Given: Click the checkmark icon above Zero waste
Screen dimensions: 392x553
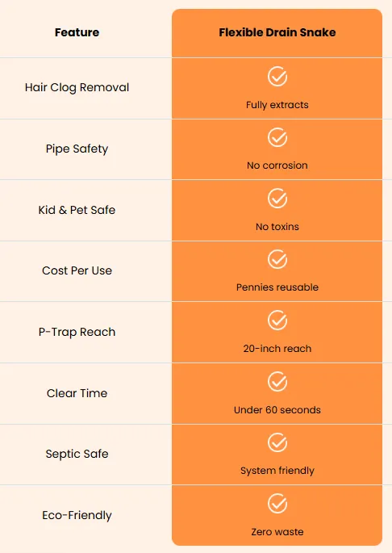Looking at the screenshot, I should tap(277, 503).
